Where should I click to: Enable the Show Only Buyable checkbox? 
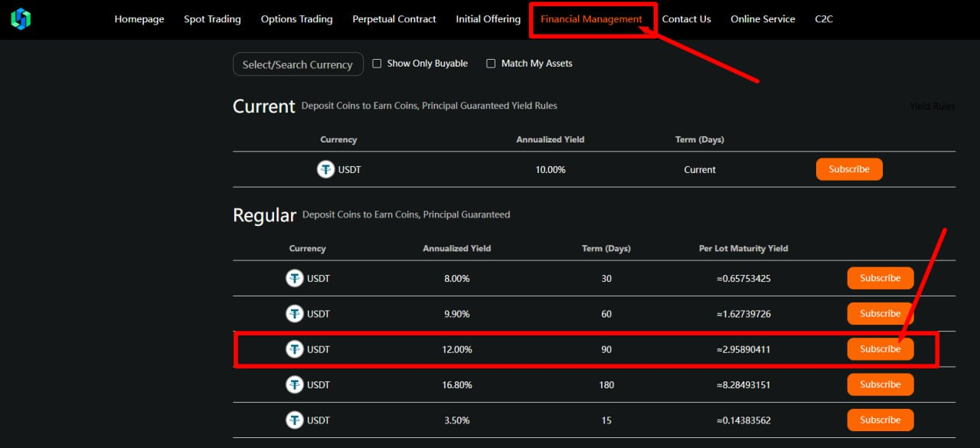pos(377,64)
